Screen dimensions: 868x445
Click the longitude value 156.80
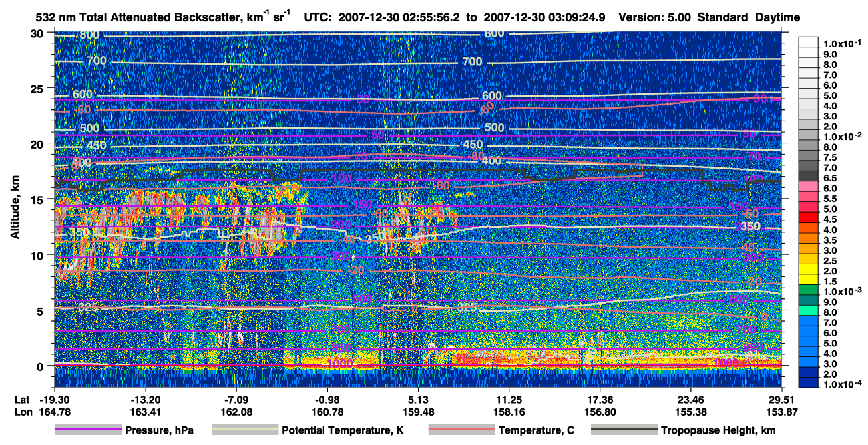[x=600, y=412]
